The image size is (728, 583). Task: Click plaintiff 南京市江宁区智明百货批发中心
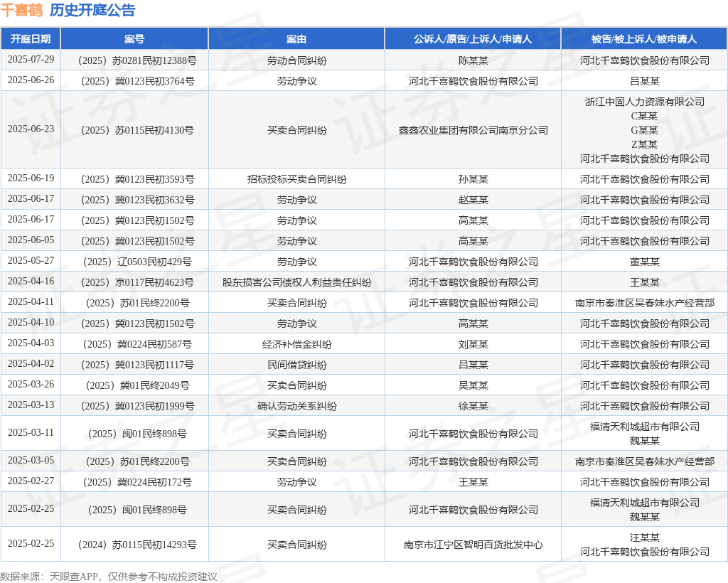pos(473,545)
